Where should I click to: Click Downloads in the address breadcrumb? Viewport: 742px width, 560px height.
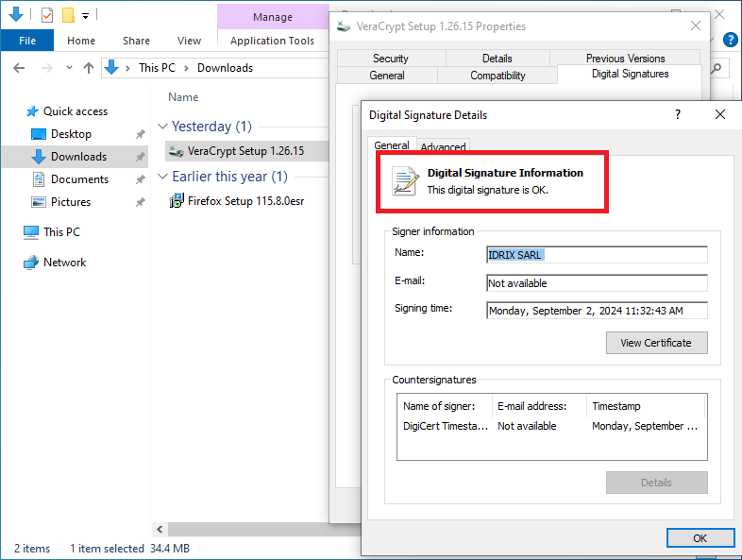225,68
